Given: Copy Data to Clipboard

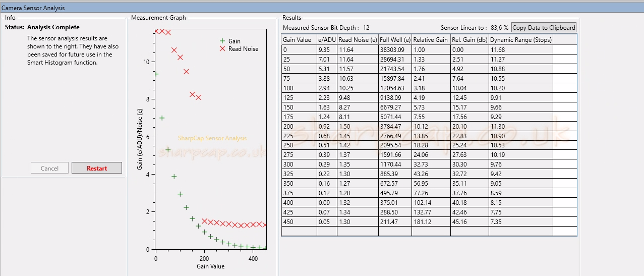Looking at the screenshot, I should click(x=544, y=28).
